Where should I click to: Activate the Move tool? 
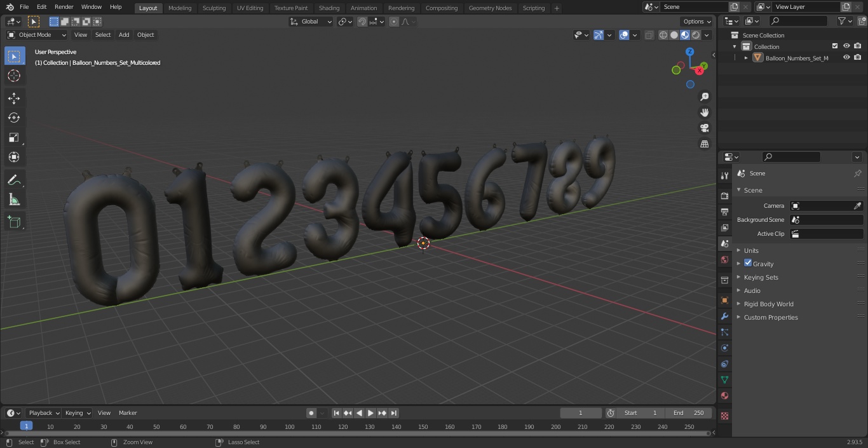click(14, 98)
